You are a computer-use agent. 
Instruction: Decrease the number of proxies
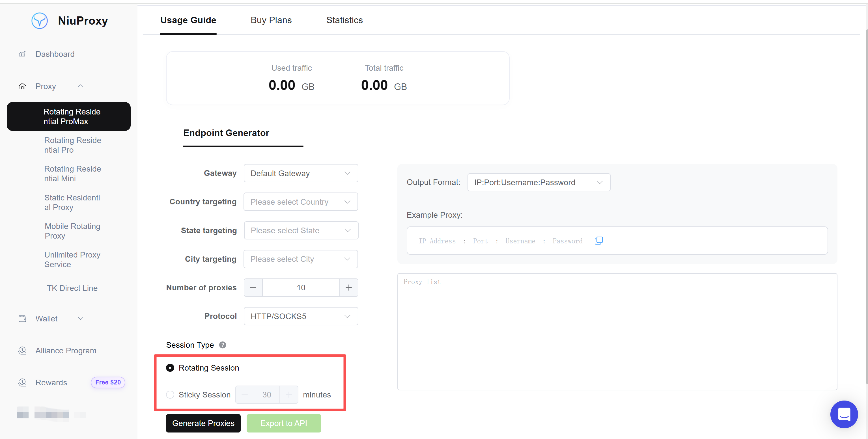pyautogui.click(x=253, y=287)
